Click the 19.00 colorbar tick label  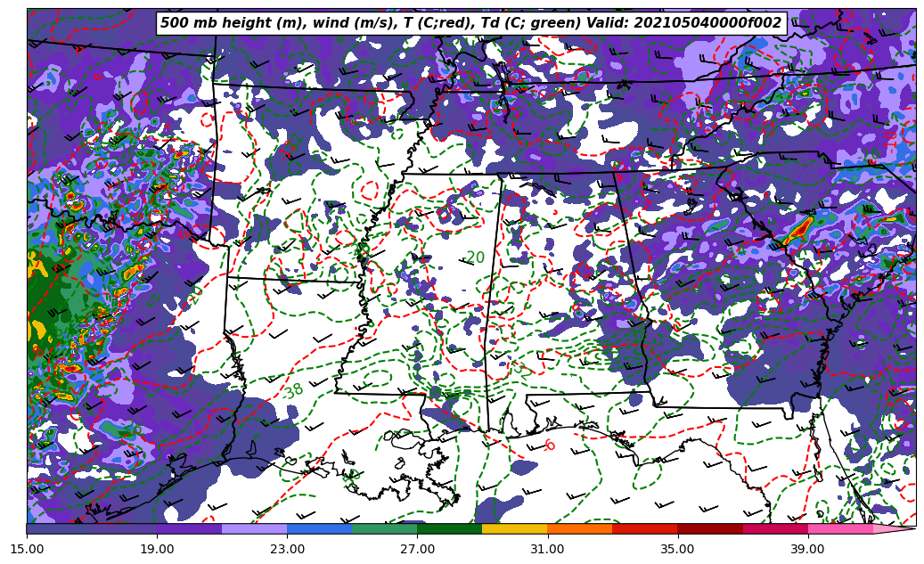(157, 549)
